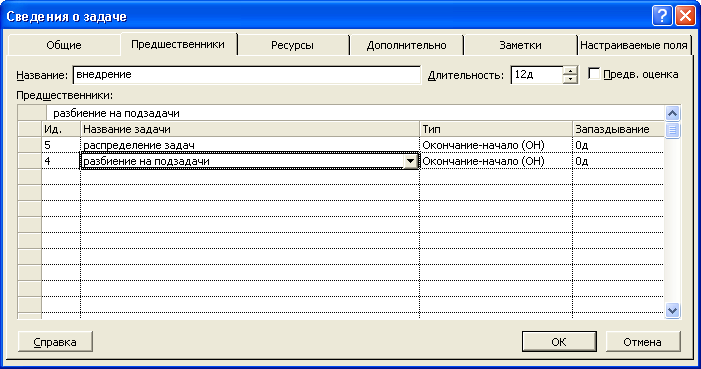
Task: Click the help question mark icon in title bar
Action: [662, 16]
